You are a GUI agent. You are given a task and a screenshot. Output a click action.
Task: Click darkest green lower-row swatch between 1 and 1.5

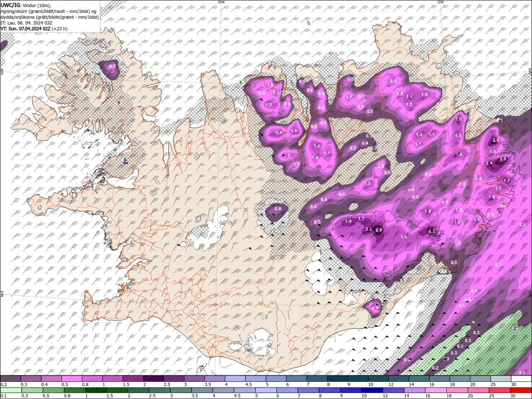coord(96,390)
